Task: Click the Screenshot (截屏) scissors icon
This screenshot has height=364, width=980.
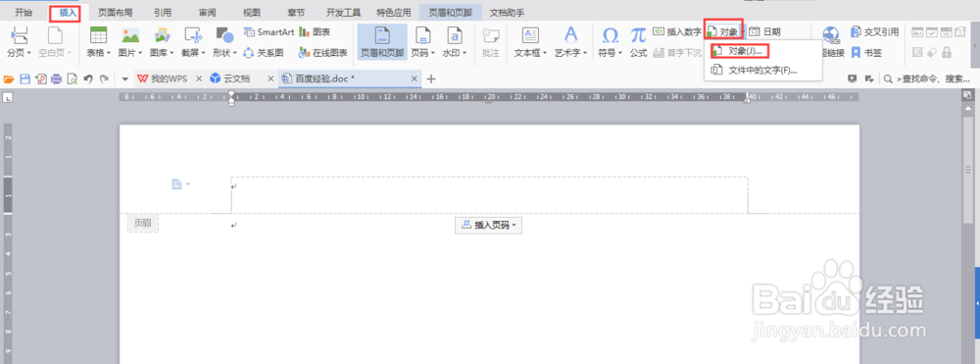Action: [x=193, y=35]
